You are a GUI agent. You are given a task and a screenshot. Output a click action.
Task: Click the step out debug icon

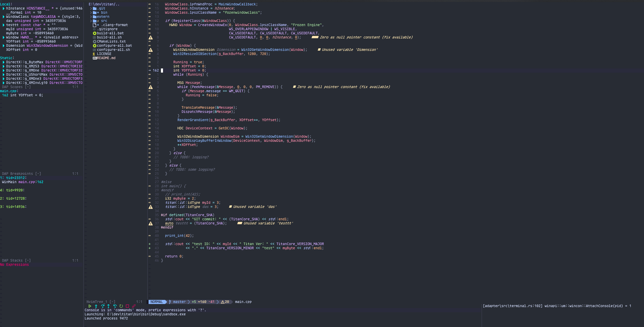109,306
